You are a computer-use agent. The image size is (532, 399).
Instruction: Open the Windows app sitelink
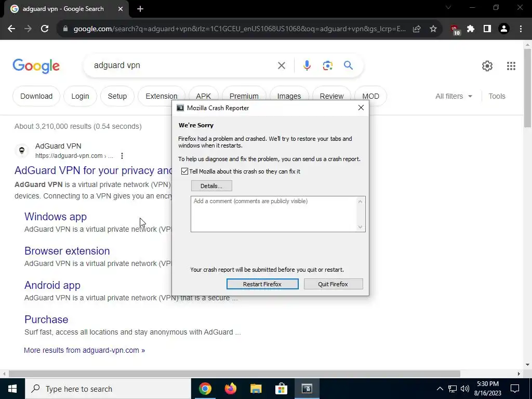coord(55,217)
